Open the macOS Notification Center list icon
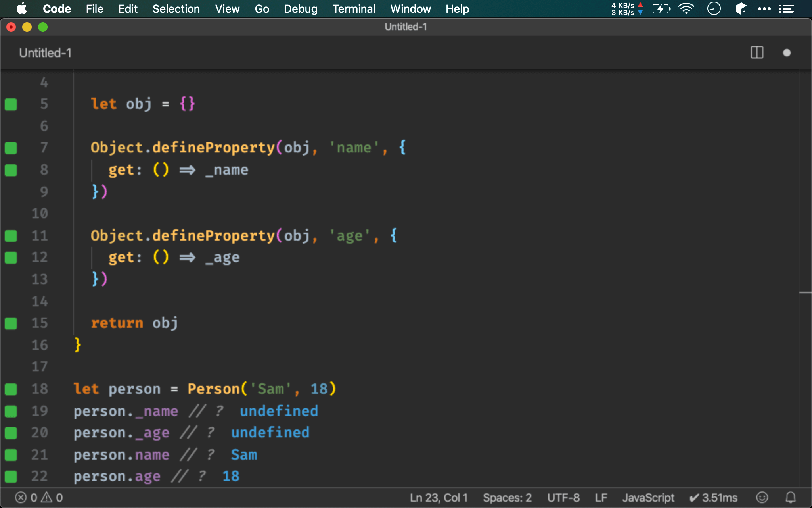This screenshot has width=812, height=508. coord(786,9)
